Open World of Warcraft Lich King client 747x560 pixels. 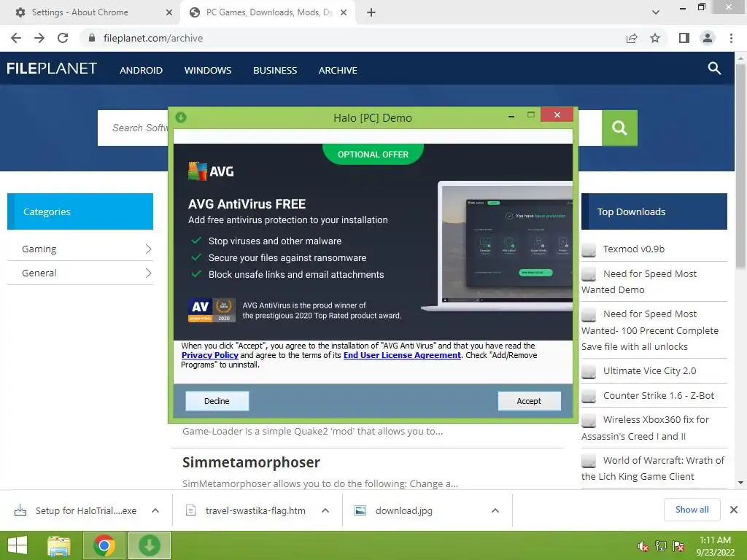pyautogui.click(x=653, y=468)
